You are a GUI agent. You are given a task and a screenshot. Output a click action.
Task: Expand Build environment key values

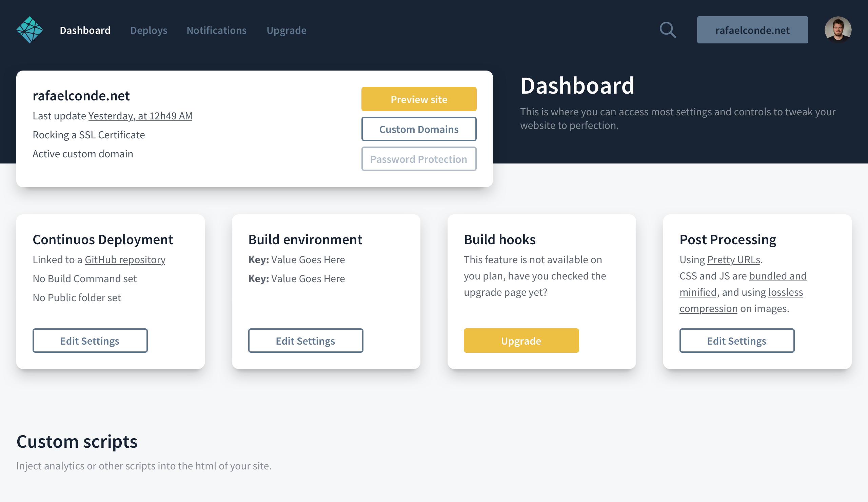(305, 340)
